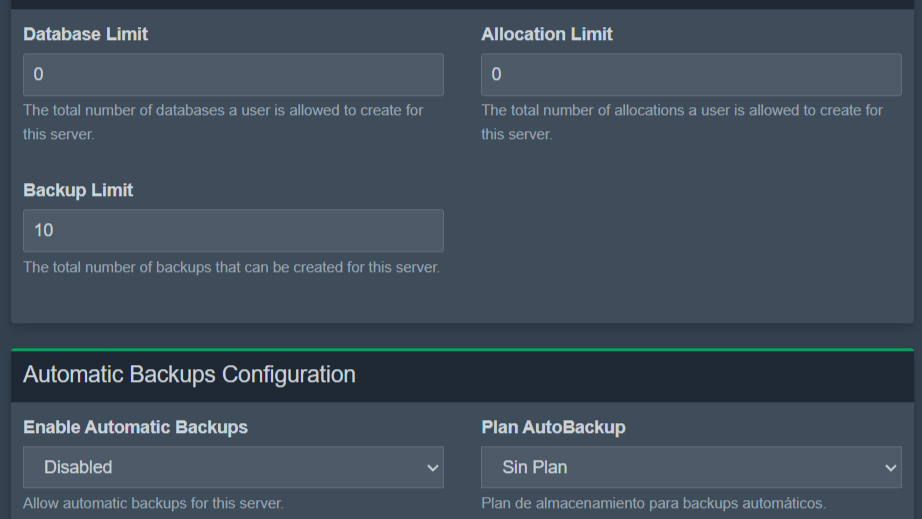Click the 'Disabled' value text
The width and height of the screenshot is (922, 519).
(78, 467)
